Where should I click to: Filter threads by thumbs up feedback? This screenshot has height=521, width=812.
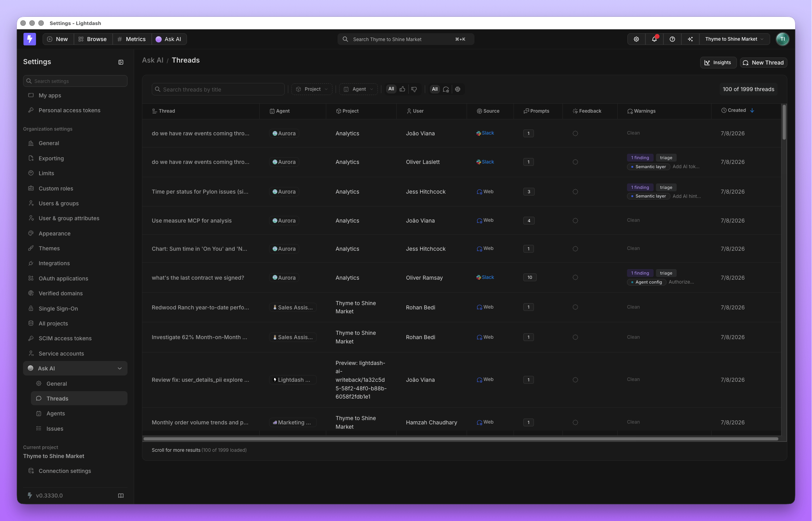(402, 89)
